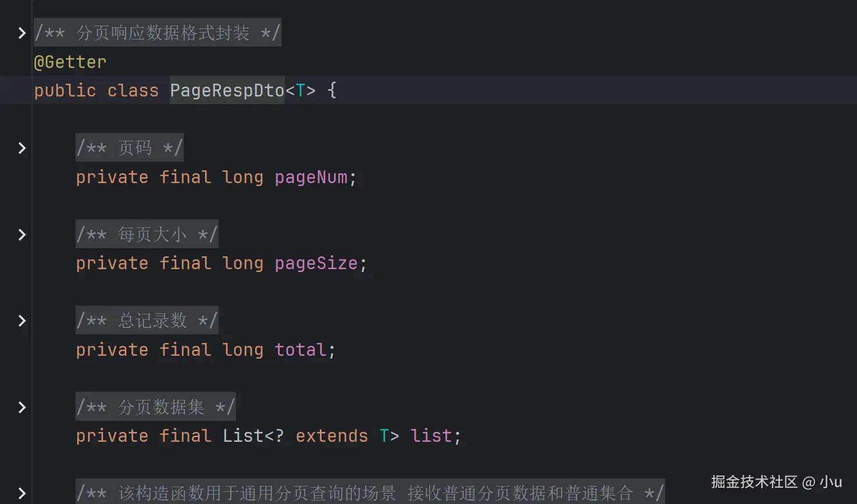Click the folded text /** 每页大小 */

147,235
